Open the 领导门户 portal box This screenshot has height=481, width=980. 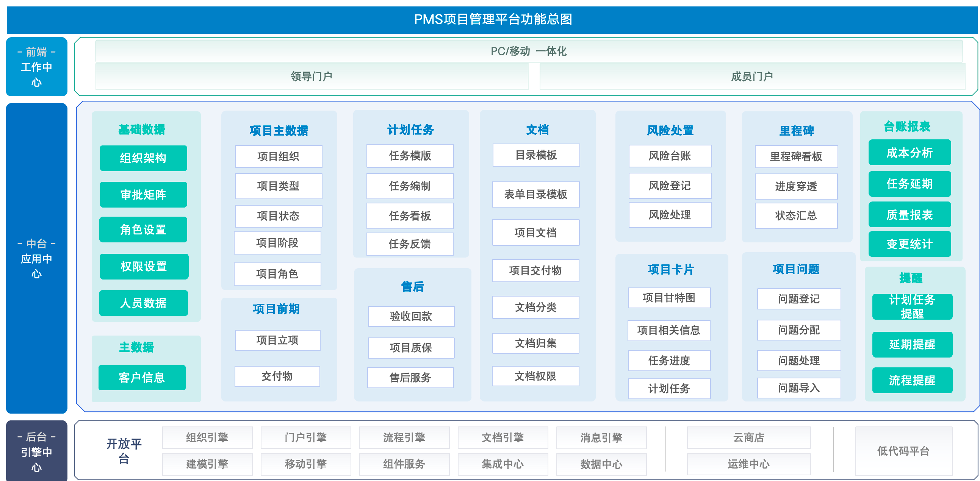pos(312,77)
